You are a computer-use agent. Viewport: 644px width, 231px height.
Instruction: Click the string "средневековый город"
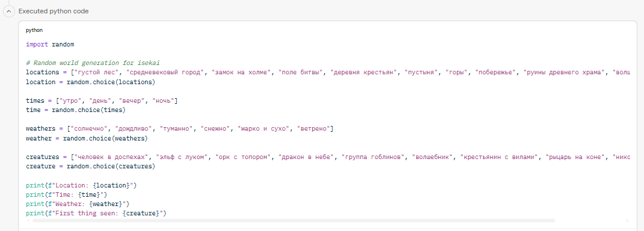tap(164, 73)
